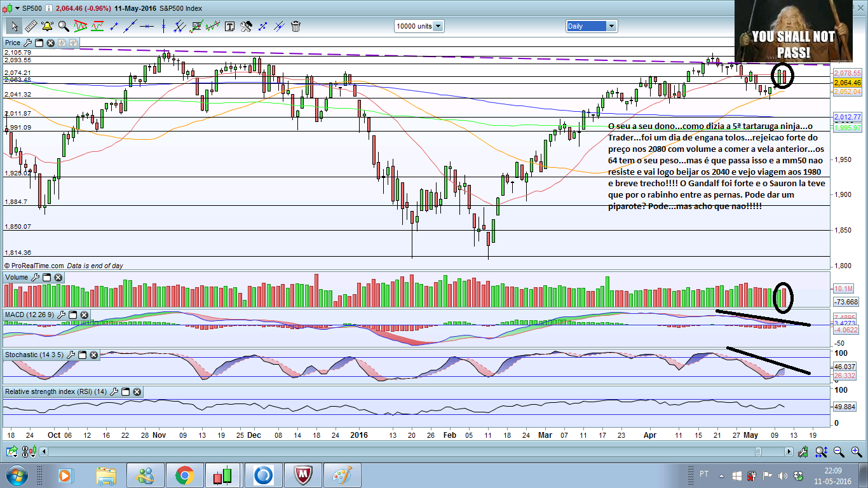
Task: Select the vertical line drawing tool
Action: [x=164, y=26]
